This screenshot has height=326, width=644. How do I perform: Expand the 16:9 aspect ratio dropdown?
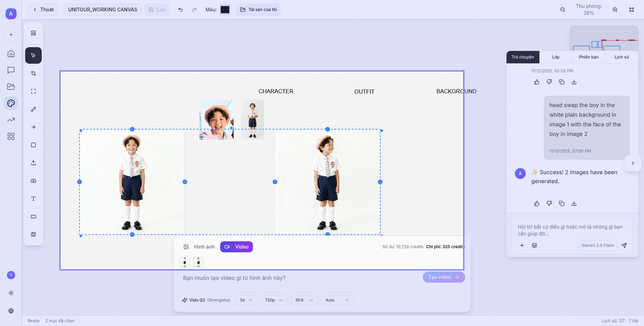coord(304,300)
